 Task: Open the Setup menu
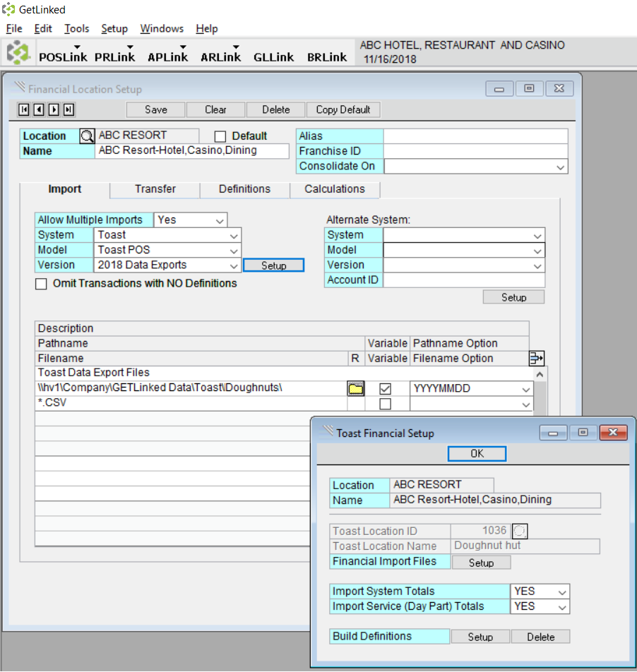(x=114, y=29)
